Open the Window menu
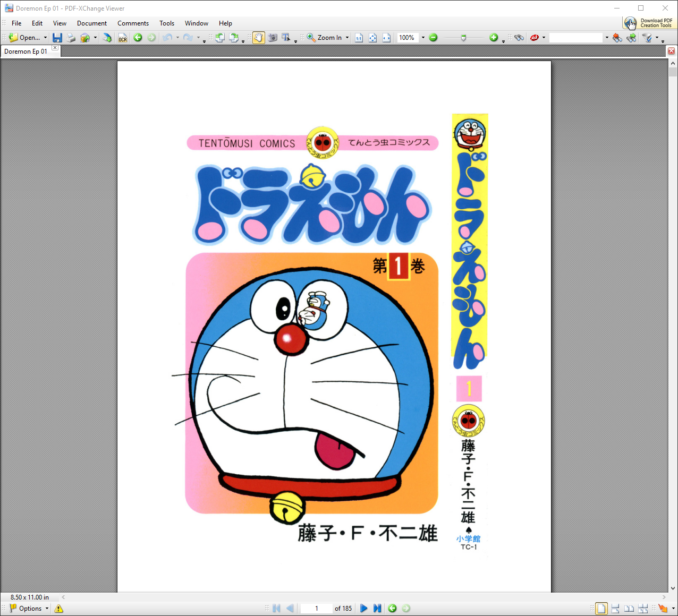This screenshot has width=678, height=616. [x=197, y=23]
